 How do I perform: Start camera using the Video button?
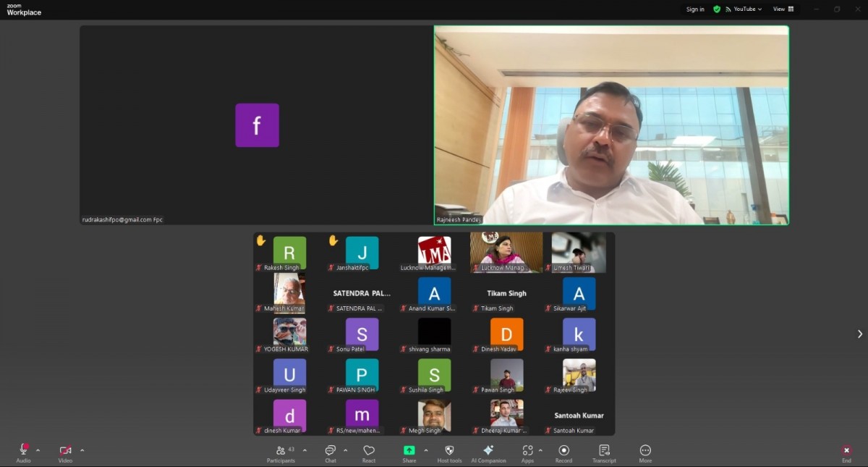click(x=65, y=454)
